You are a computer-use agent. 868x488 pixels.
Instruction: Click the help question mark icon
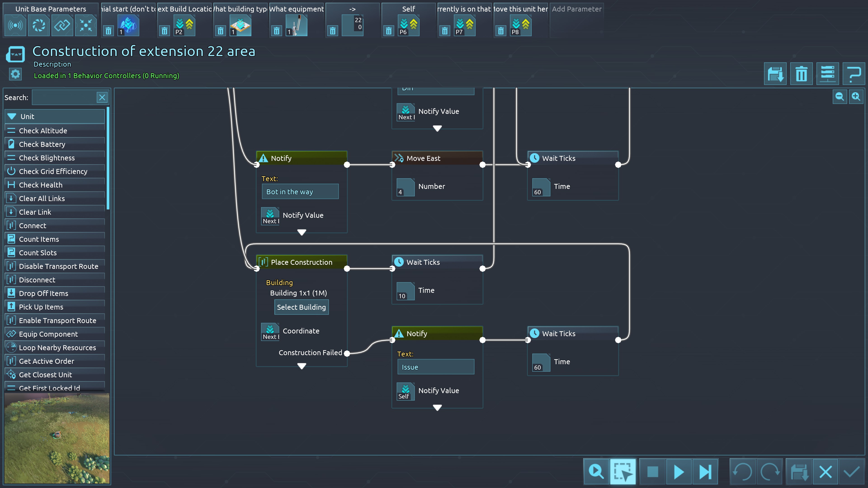point(854,74)
